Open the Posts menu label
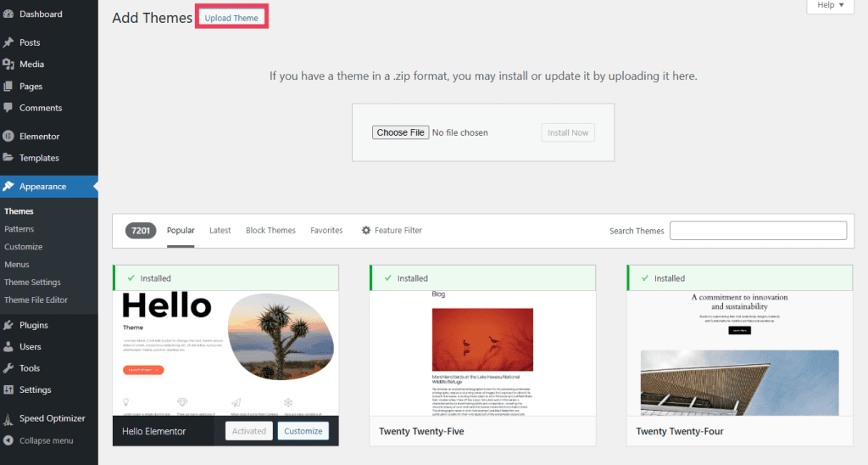The image size is (868, 465). (30, 42)
